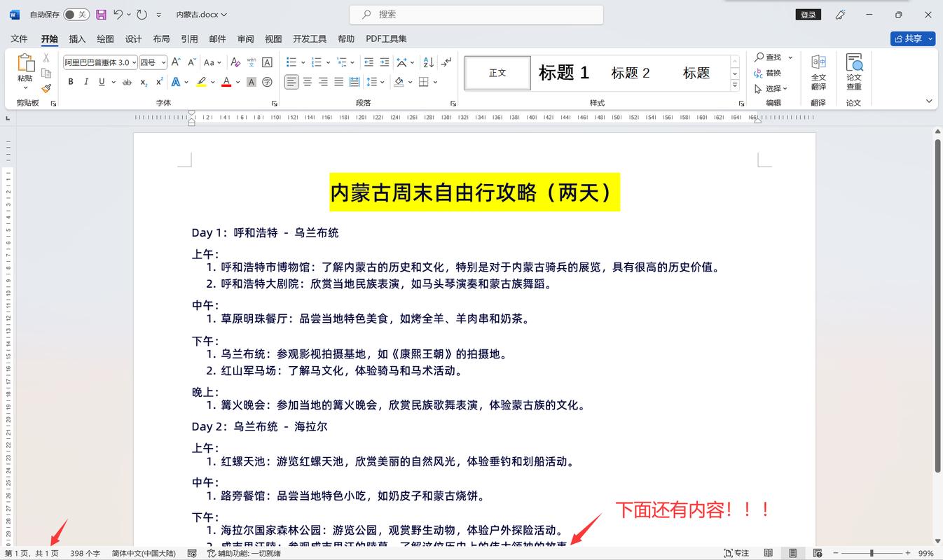Click the Undo arrow in title bar
The width and height of the screenshot is (943, 560).
118,14
